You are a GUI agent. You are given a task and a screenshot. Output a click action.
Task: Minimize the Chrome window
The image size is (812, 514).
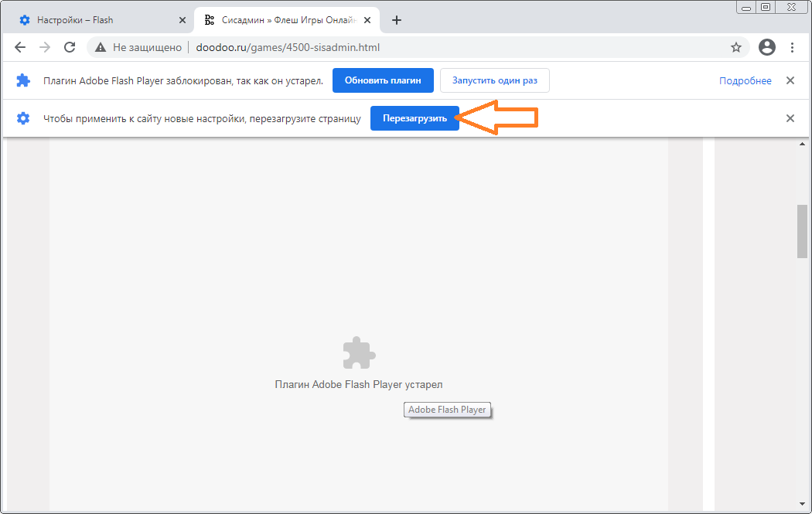(x=746, y=7)
